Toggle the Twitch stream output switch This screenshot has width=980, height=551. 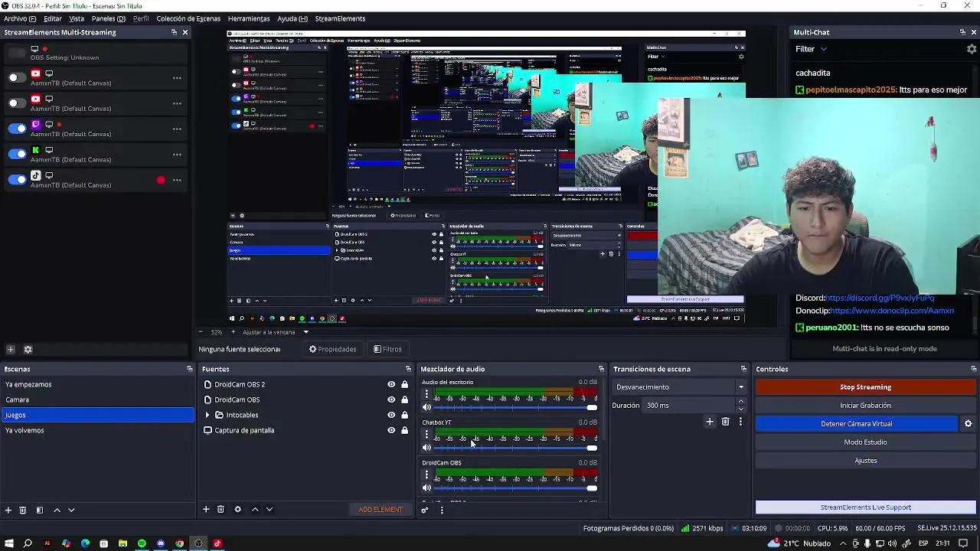click(x=17, y=129)
